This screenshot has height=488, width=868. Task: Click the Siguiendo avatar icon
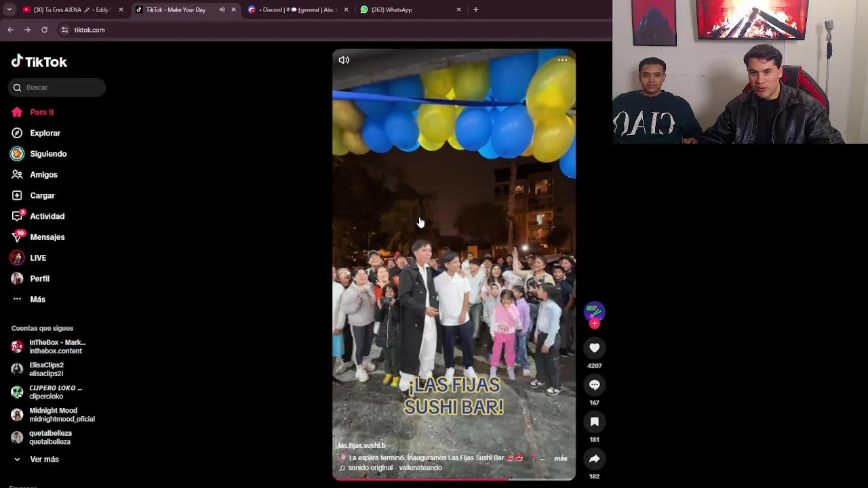click(x=17, y=154)
